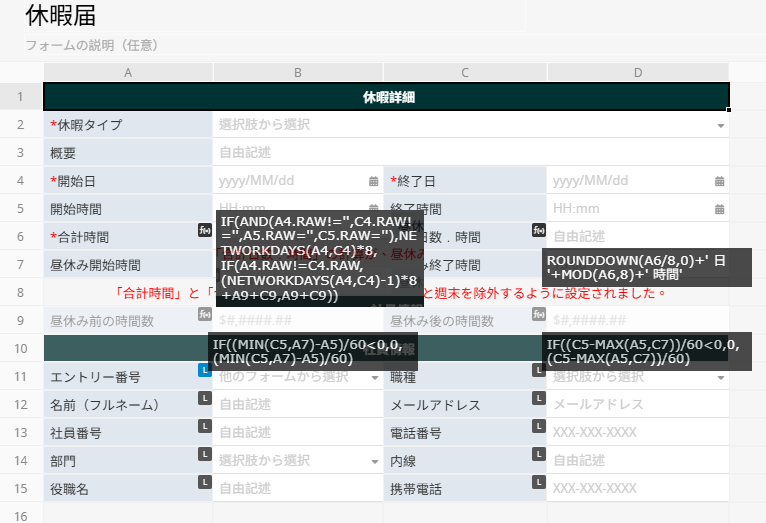Click the 概要 free text input field

point(470,153)
